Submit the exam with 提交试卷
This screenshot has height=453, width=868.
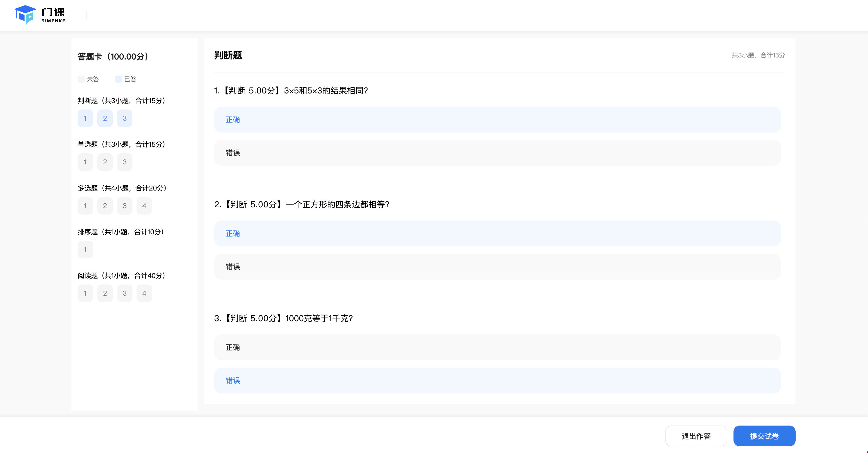[764, 436]
